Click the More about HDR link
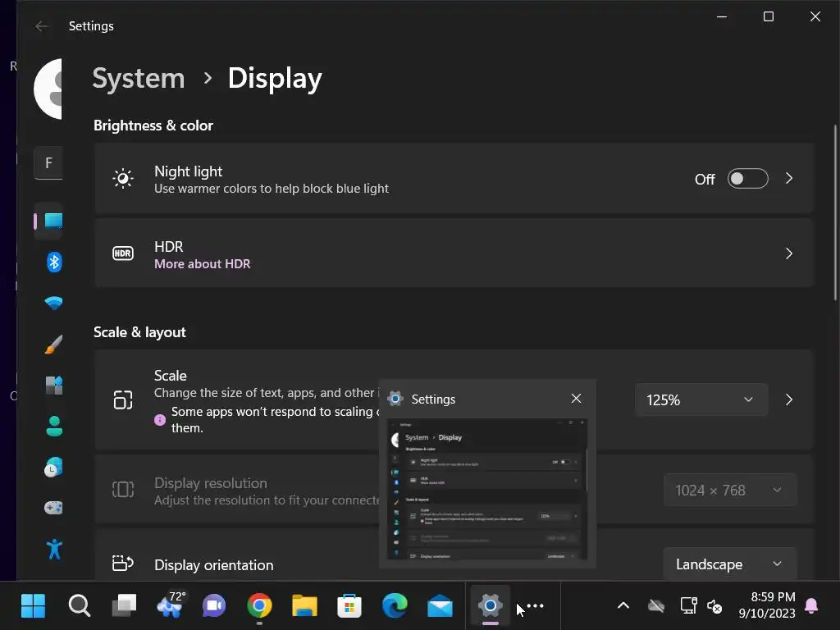Viewport: 840px width, 630px height. point(202,264)
